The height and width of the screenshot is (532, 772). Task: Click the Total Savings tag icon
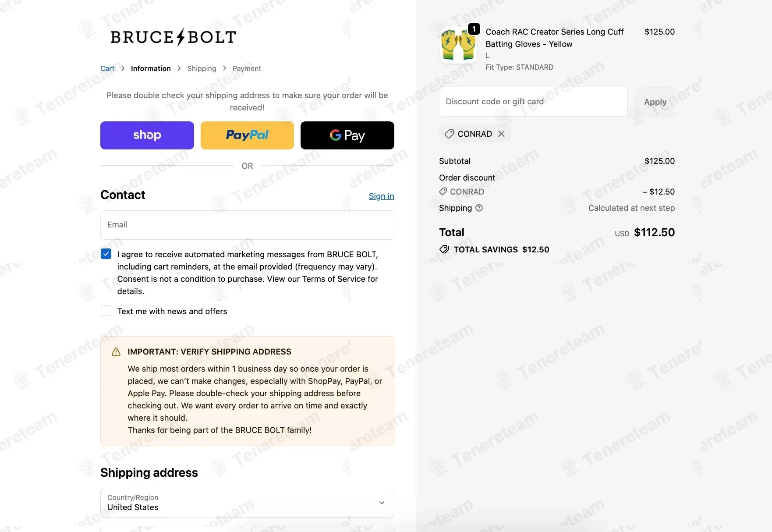[x=444, y=250]
